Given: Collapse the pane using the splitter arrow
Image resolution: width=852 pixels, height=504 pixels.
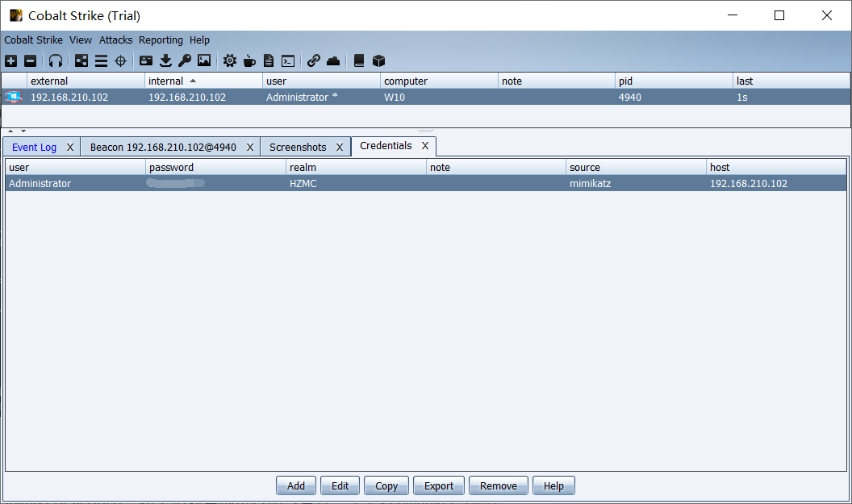Looking at the screenshot, I should [x=11, y=131].
